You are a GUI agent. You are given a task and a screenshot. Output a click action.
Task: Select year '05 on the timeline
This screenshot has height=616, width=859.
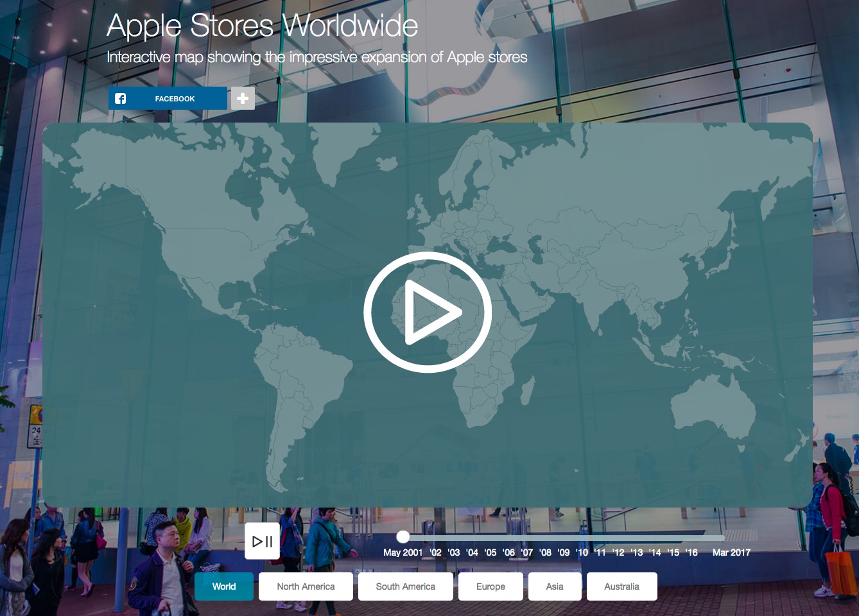coord(490,552)
